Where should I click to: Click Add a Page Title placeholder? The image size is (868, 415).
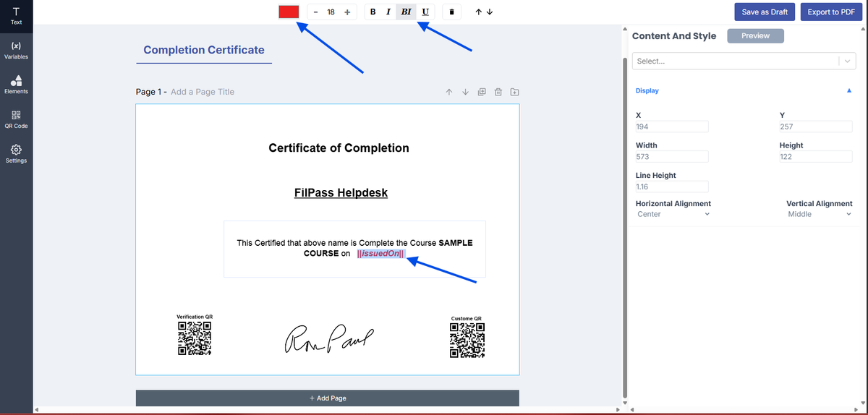[x=203, y=92]
